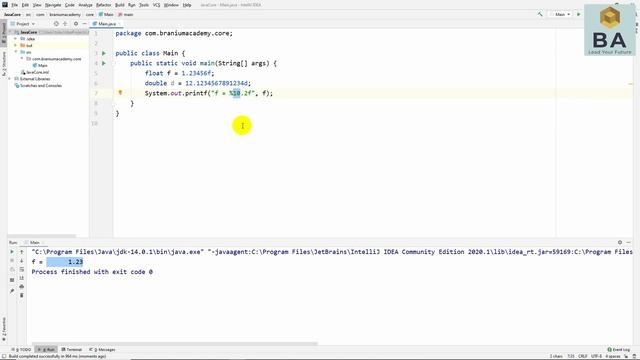Open the Analyze menu
Screen dimensions: 640x360
(85, 5)
